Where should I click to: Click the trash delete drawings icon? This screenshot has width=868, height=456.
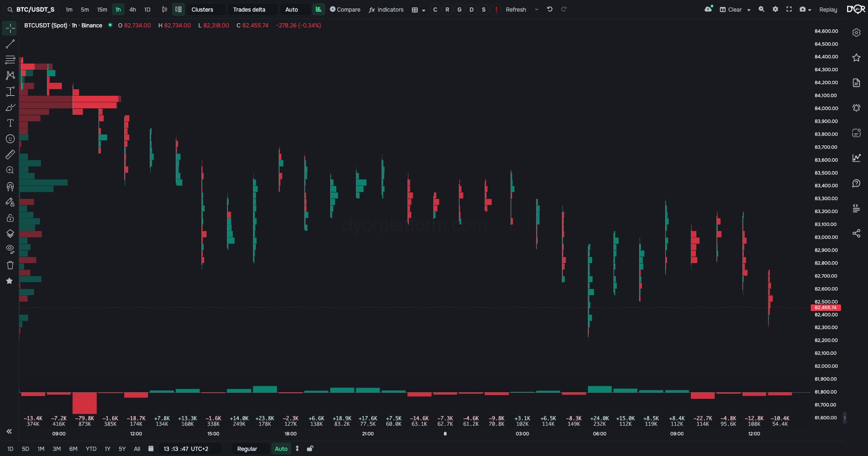click(10, 265)
